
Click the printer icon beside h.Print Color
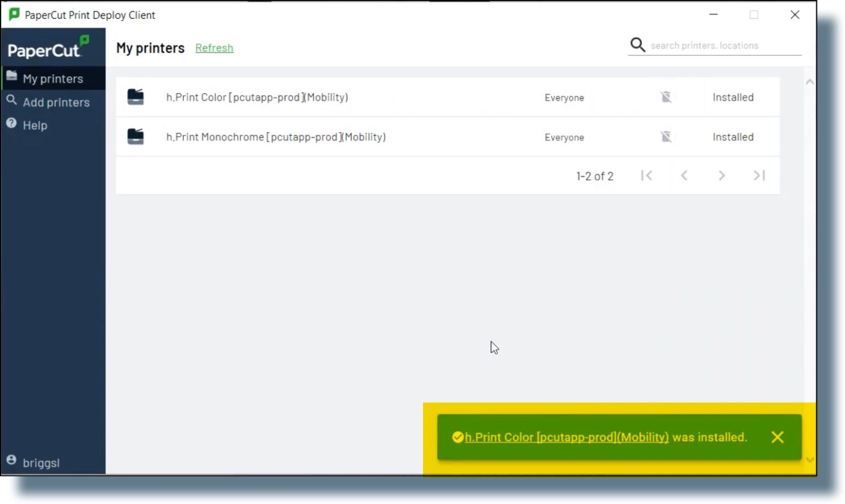tap(135, 96)
